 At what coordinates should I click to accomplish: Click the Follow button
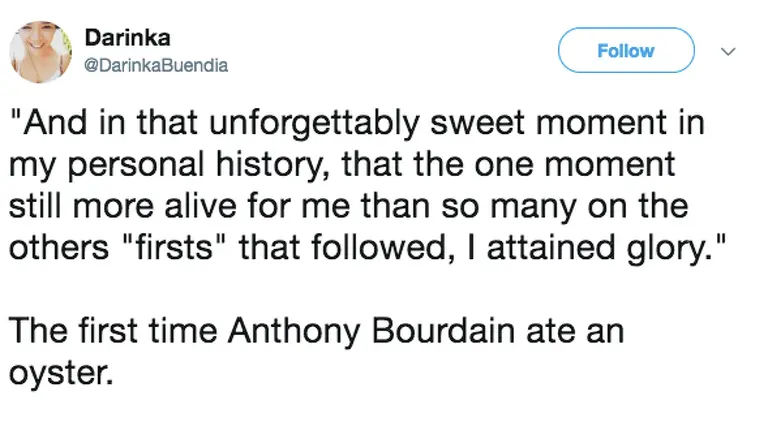click(625, 50)
